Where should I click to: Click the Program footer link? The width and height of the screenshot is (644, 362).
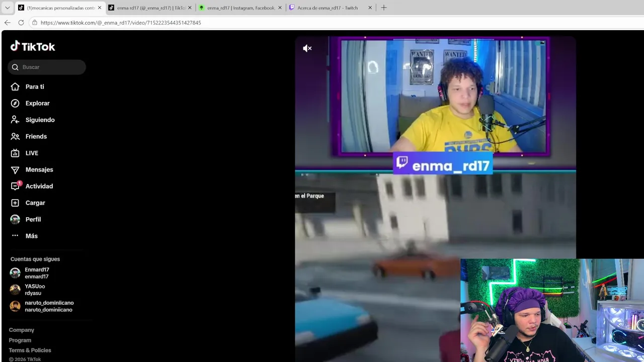20,340
